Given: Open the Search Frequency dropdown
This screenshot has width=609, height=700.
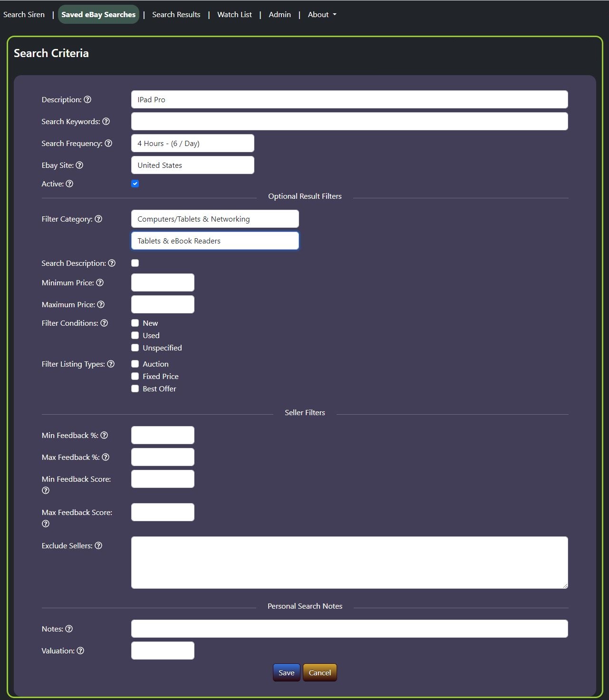Looking at the screenshot, I should [193, 143].
